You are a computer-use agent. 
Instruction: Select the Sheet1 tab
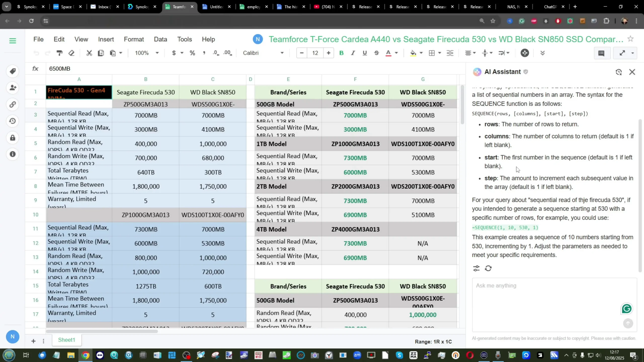[67, 340]
